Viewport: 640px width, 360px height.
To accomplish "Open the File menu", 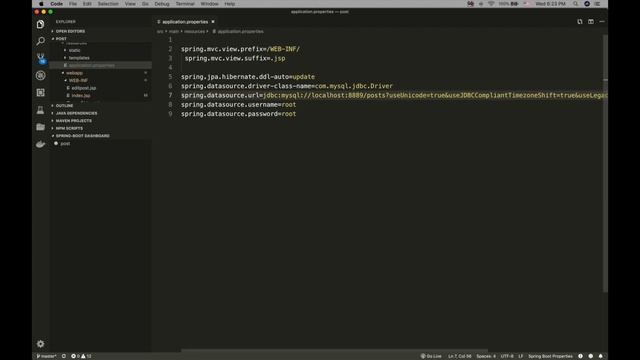I will coord(73,4).
